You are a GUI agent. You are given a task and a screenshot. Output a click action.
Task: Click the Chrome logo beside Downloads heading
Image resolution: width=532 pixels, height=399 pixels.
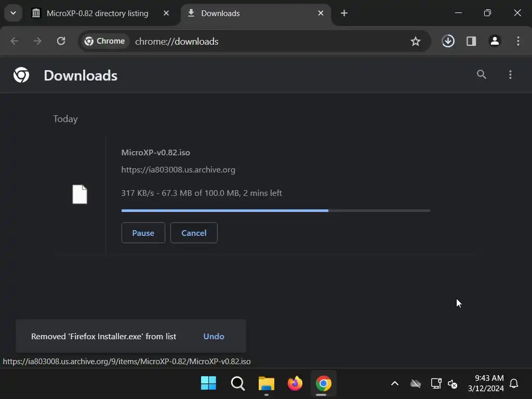pyautogui.click(x=21, y=75)
